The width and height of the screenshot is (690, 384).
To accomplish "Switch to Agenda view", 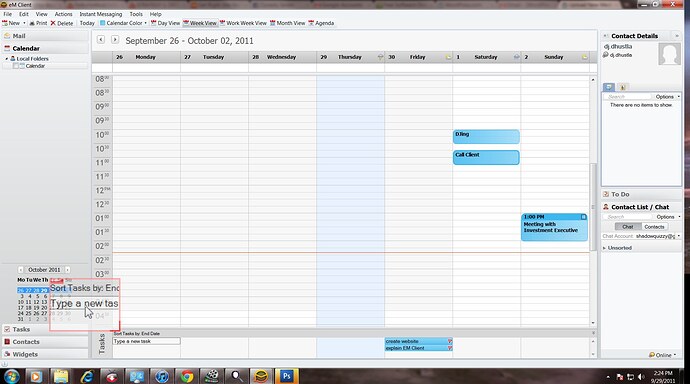I will click(x=321, y=23).
